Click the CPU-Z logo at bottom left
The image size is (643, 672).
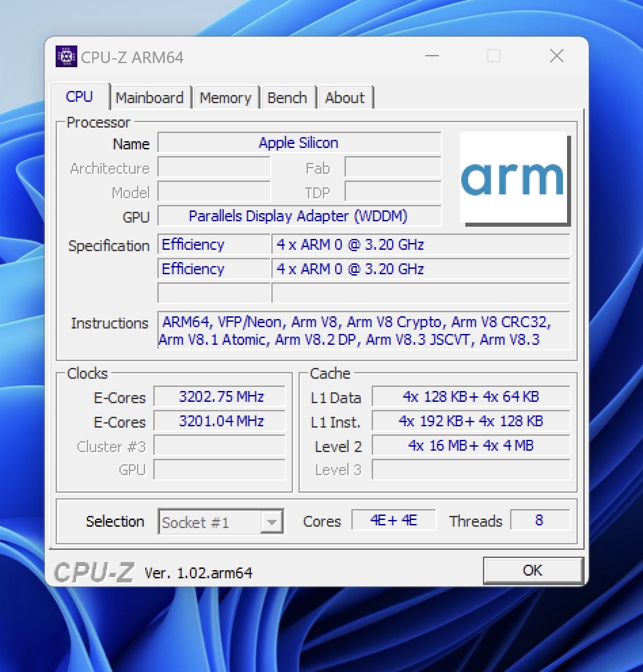click(x=94, y=572)
